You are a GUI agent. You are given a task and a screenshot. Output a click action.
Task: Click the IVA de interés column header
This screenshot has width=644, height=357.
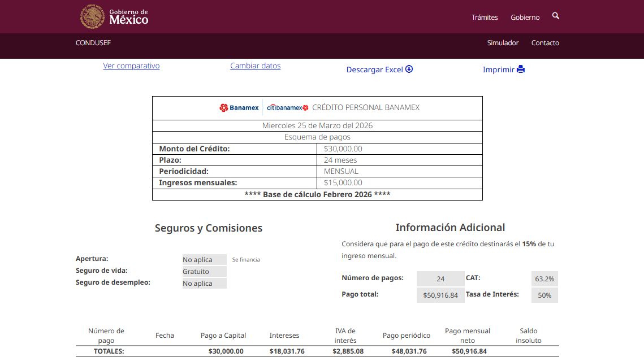345,336
